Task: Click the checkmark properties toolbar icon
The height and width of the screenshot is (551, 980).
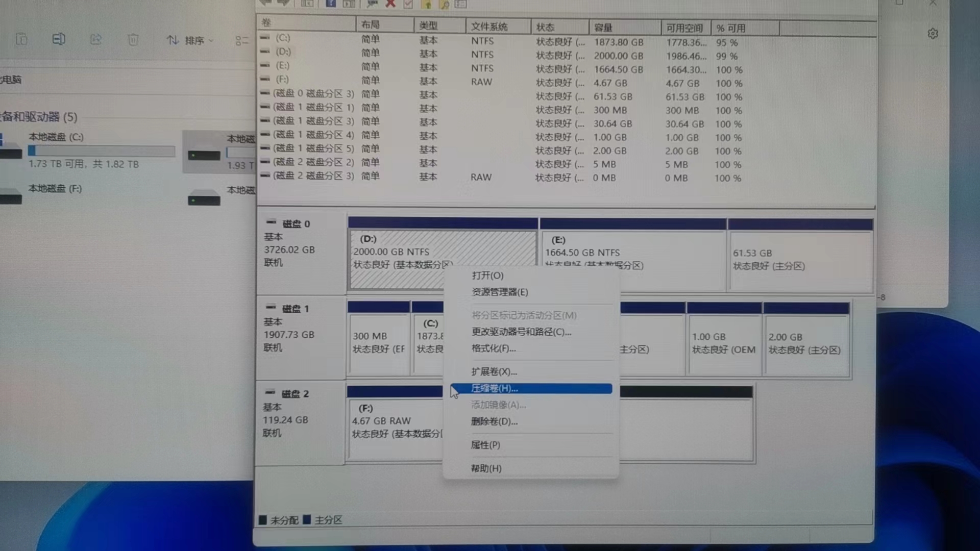Action: 408,4
